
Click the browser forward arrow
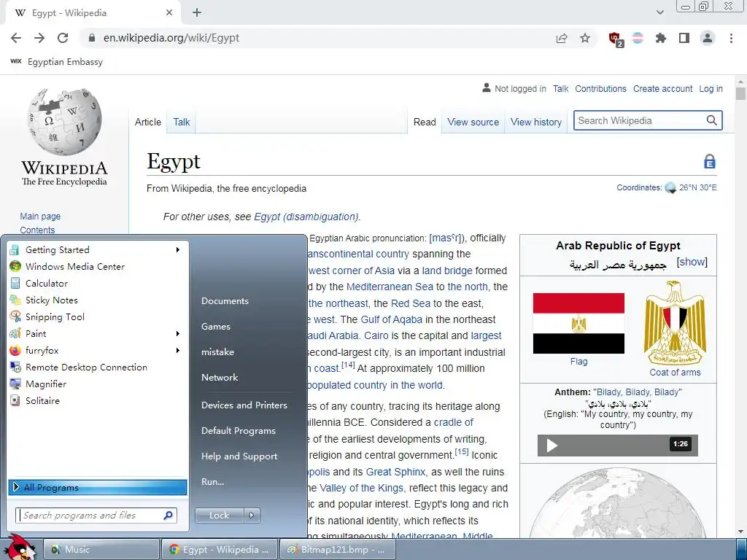pyautogui.click(x=39, y=38)
